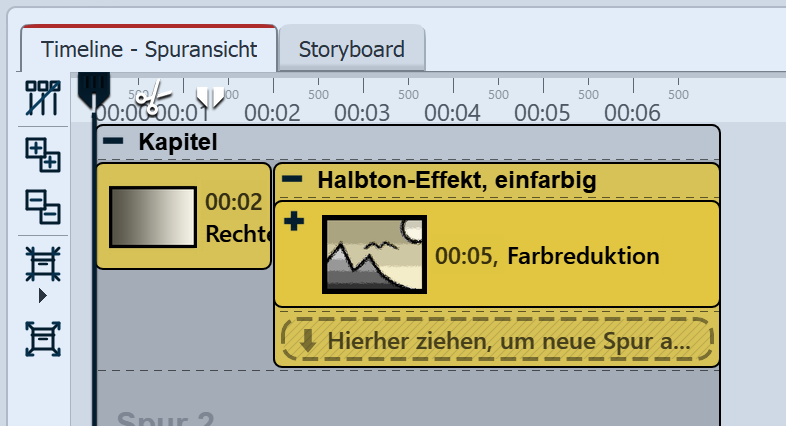Click the 00:04 mark on the time ruler

pos(453,112)
